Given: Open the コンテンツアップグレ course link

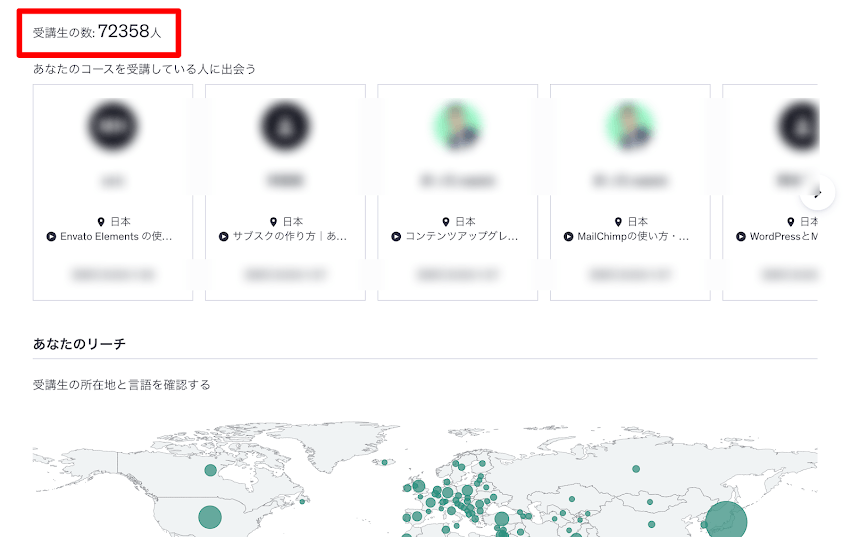Looking at the screenshot, I should pos(461,236).
